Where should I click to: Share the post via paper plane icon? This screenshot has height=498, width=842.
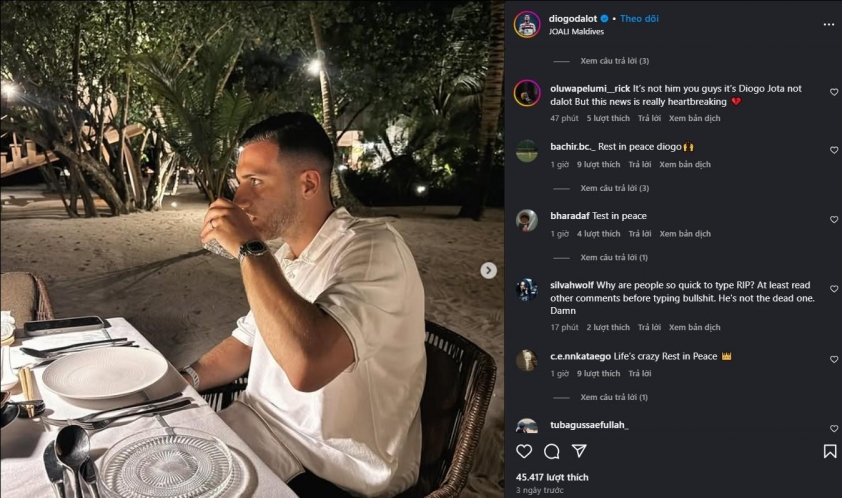[x=579, y=451]
